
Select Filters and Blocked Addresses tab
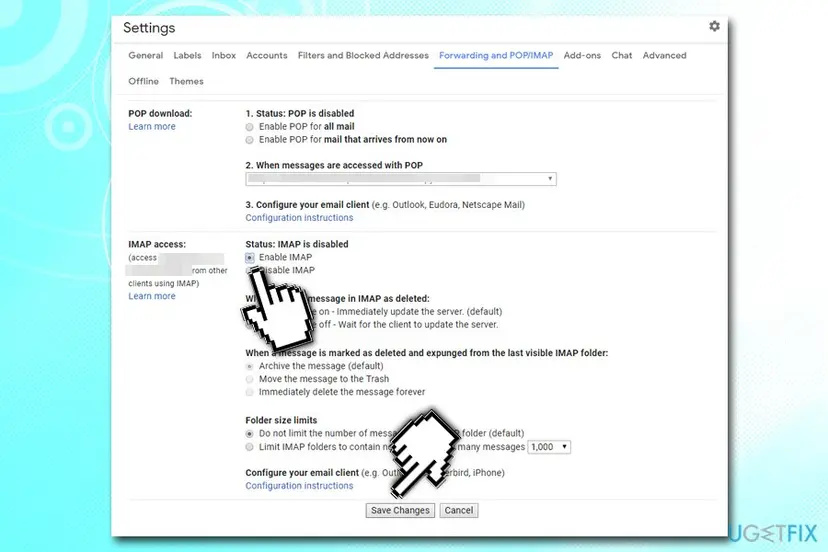pyautogui.click(x=363, y=55)
